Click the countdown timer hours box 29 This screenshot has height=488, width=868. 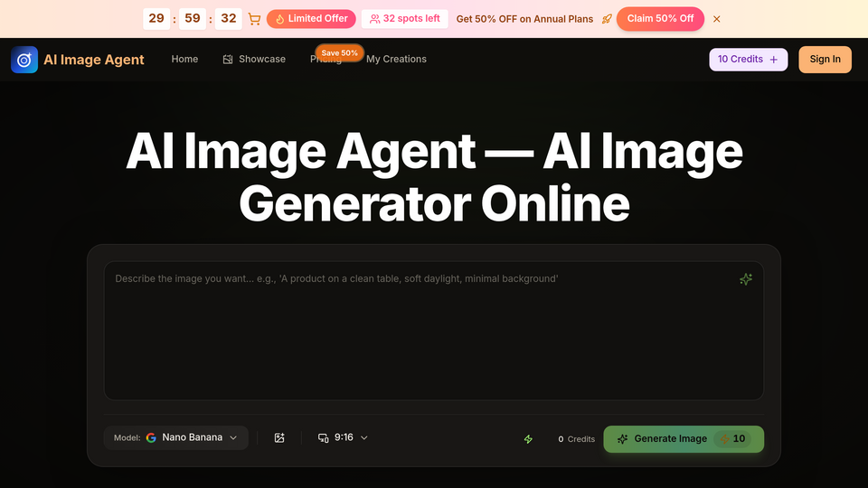tap(156, 19)
